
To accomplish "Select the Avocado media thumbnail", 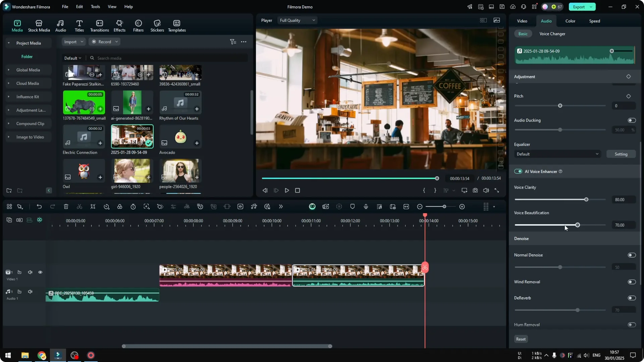I will coord(180,136).
